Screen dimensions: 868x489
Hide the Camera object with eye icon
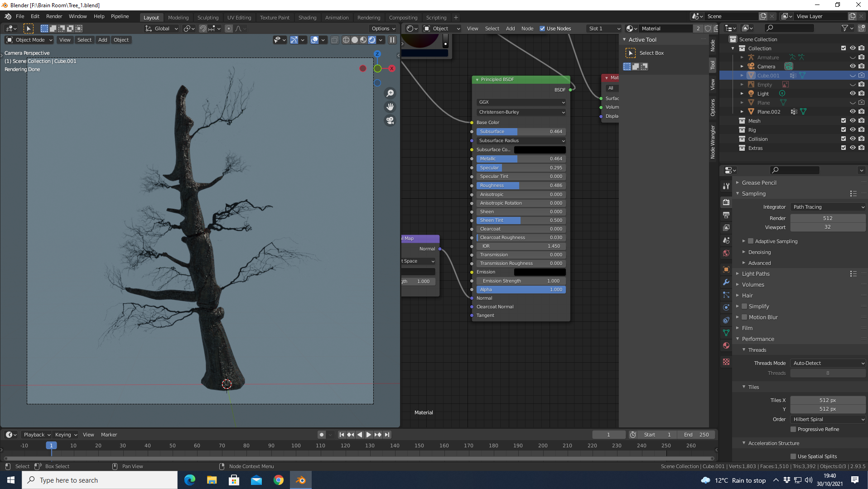[852, 67]
